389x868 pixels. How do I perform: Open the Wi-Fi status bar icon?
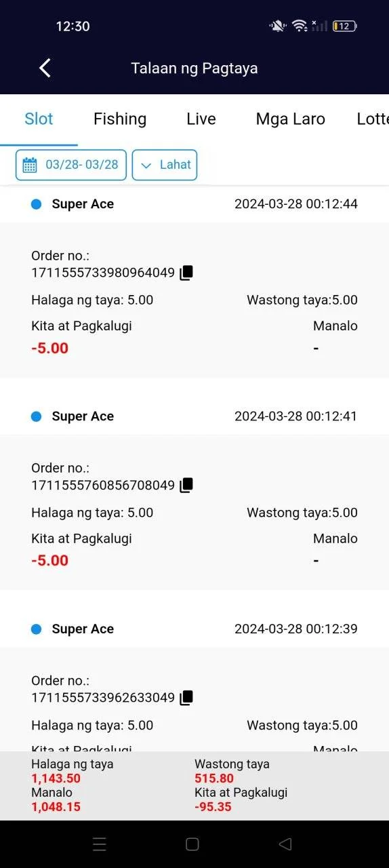tap(300, 26)
